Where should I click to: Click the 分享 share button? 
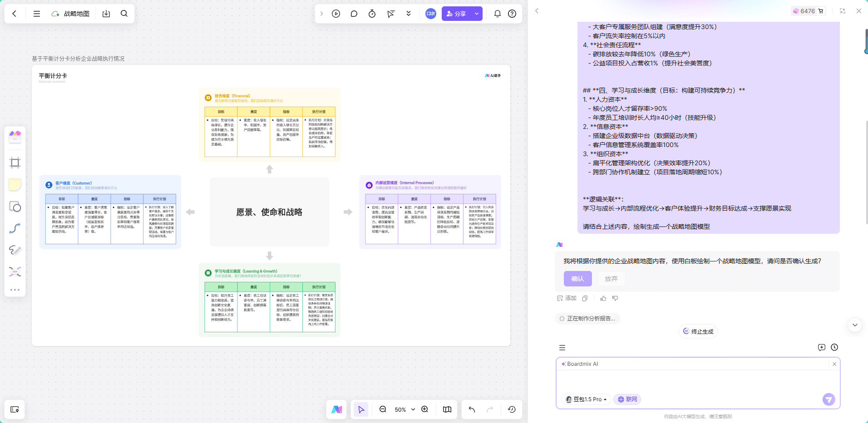[457, 14]
